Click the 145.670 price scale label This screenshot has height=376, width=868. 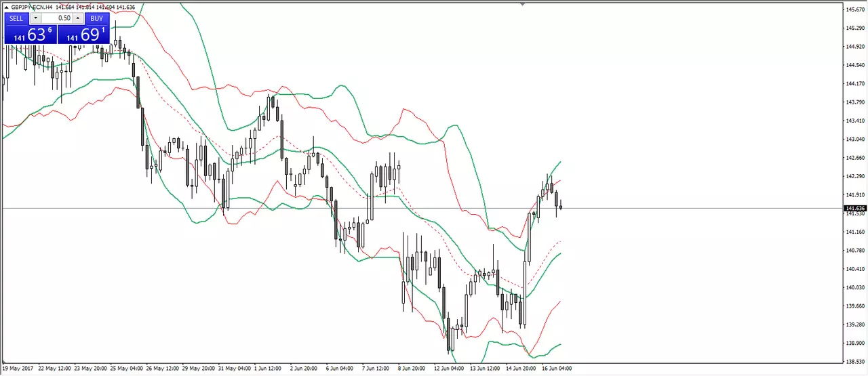click(854, 9)
